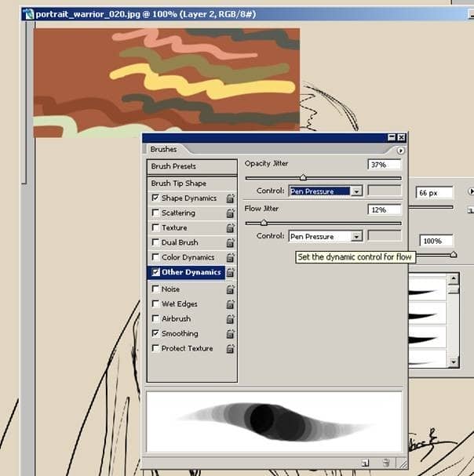This screenshot has height=476, width=474.
Task: Enable the Protect Texture checkbox
Action: click(x=155, y=348)
